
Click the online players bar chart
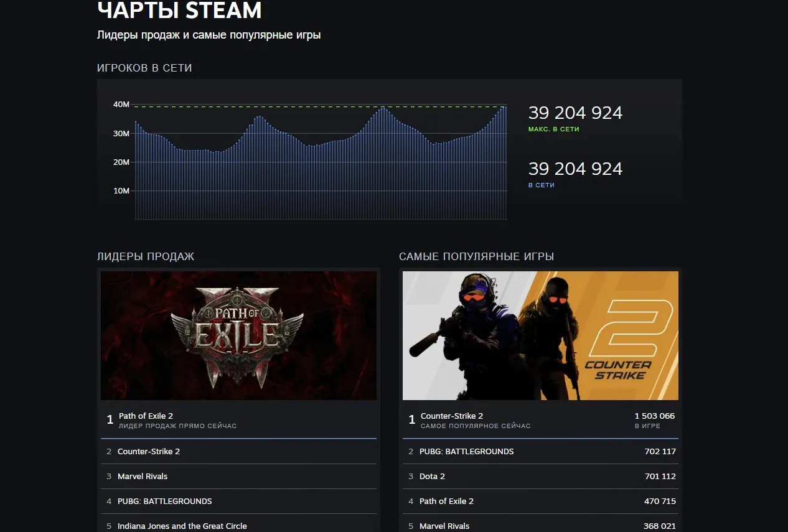point(321,162)
